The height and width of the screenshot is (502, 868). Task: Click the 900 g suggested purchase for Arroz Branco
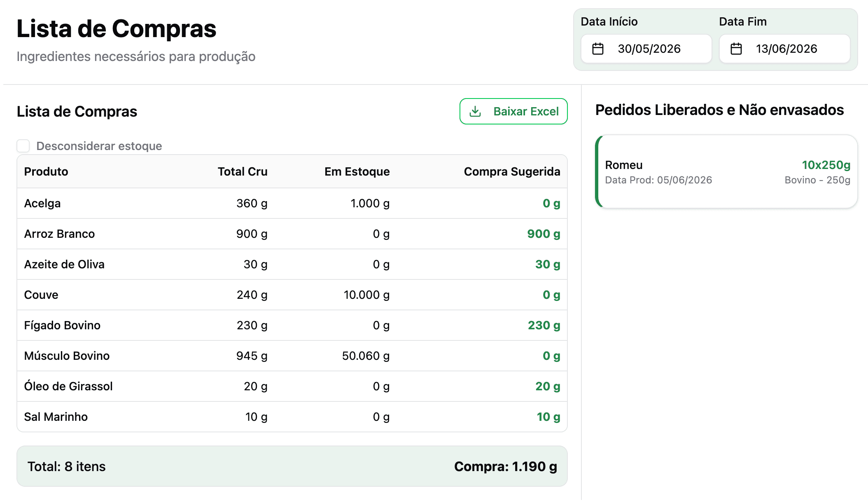coord(544,234)
